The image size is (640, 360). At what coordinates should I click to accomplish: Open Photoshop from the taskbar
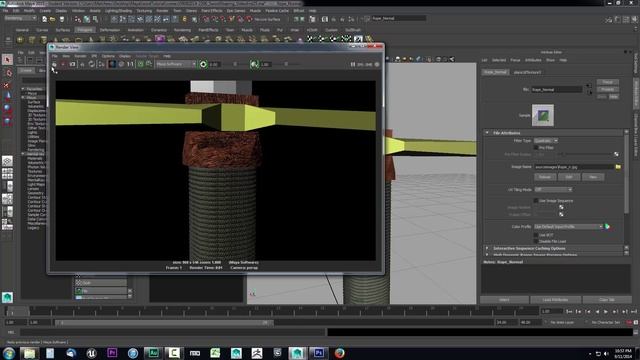318,353
